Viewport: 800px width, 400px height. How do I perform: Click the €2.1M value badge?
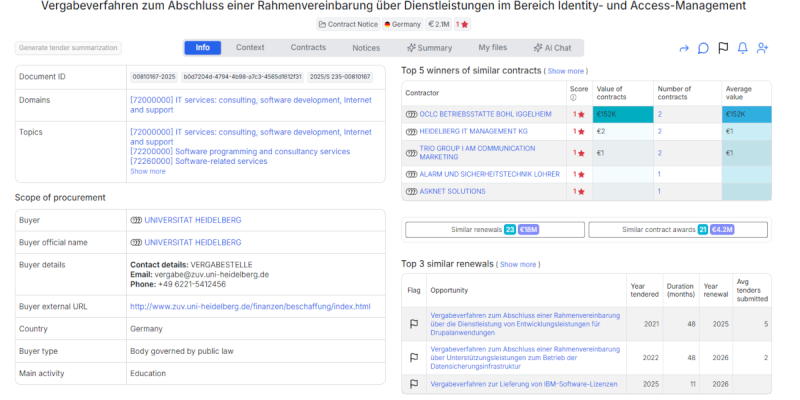coord(438,24)
